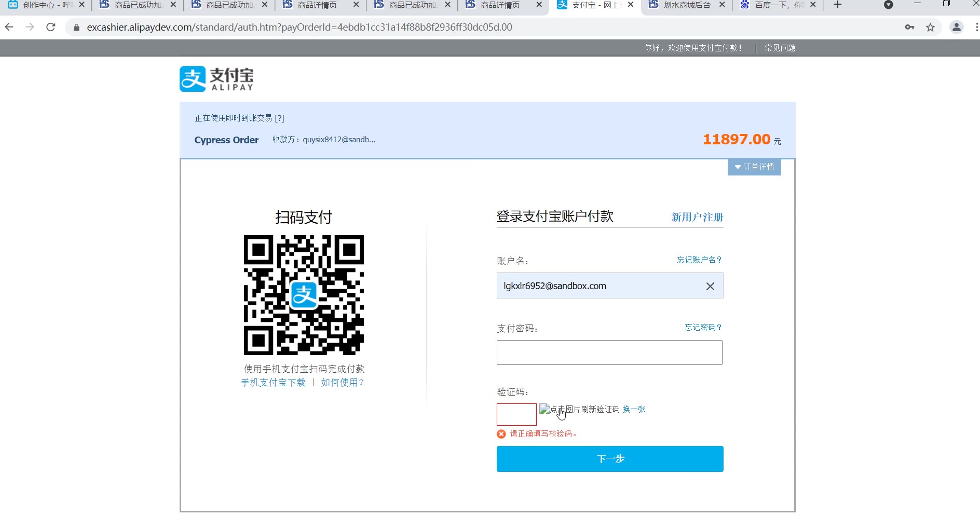
Task: Click the broken captcha image to refresh
Action: [x=545, y=409]
